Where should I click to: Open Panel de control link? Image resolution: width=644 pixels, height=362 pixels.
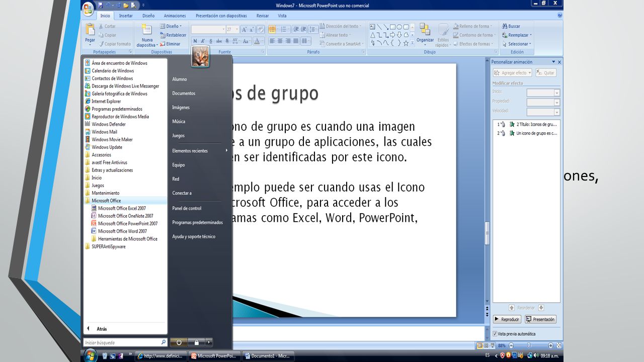[x=187, y=208]
